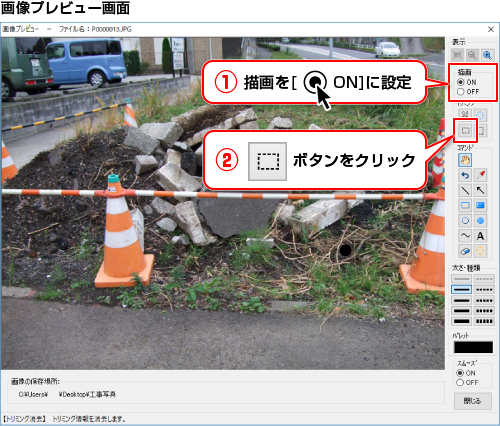This screenshot has height=426, width=500.
Task: Choose the fourth dotted line thickness
Action: coord(484,311)
